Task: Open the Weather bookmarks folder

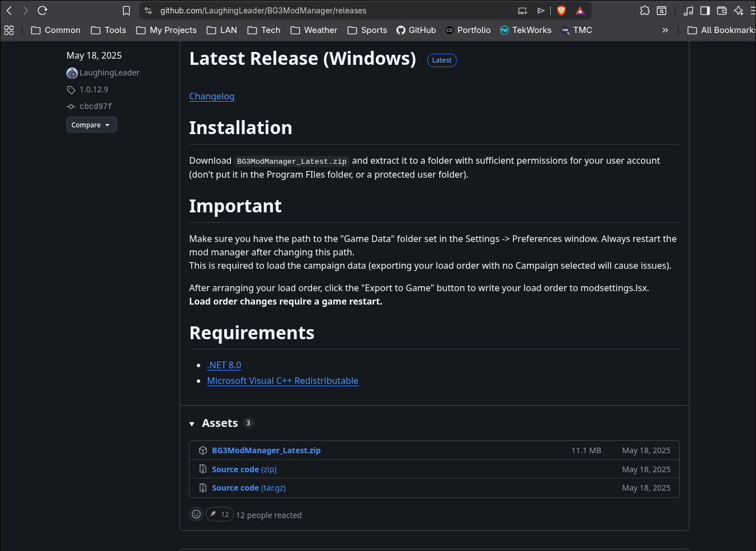Action: 314,30
